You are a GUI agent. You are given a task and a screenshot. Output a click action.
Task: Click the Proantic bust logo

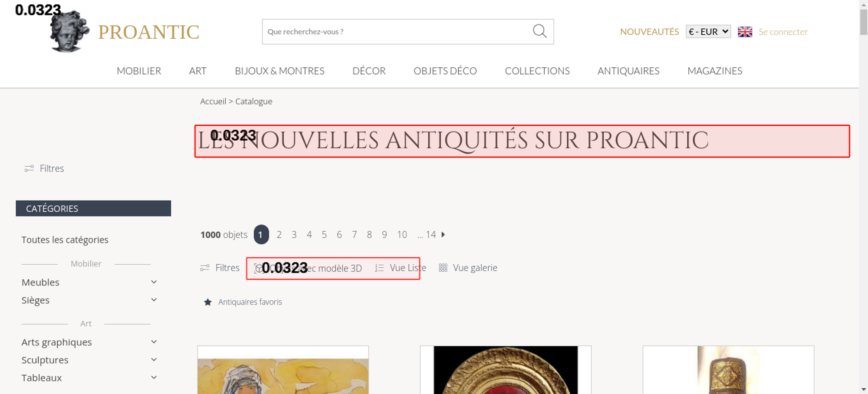pyautogui.click(x=69, y=32)
